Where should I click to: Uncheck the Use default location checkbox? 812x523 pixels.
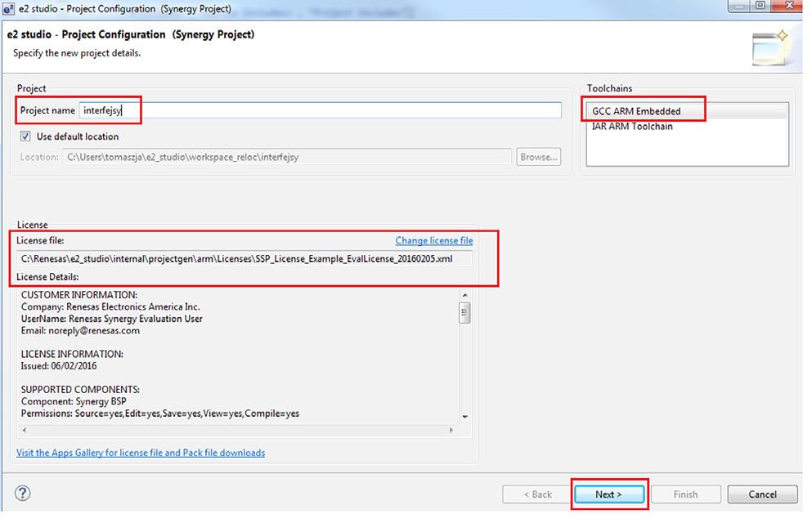(25, 136)
